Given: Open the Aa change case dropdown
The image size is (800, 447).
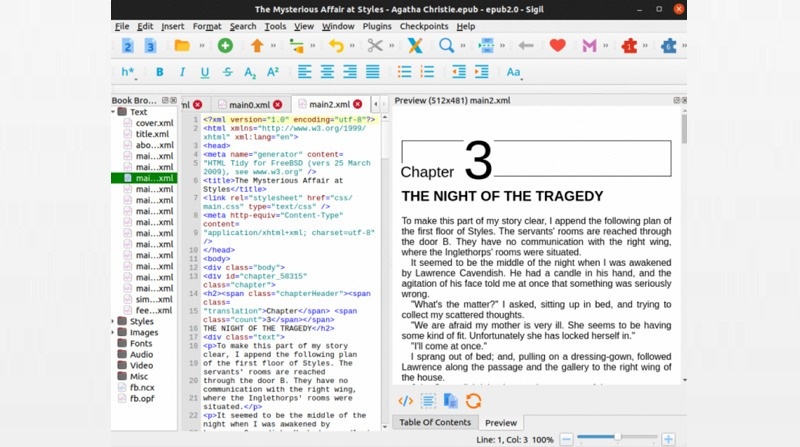Looking at the screenshot, I should [x=514, y=72].
